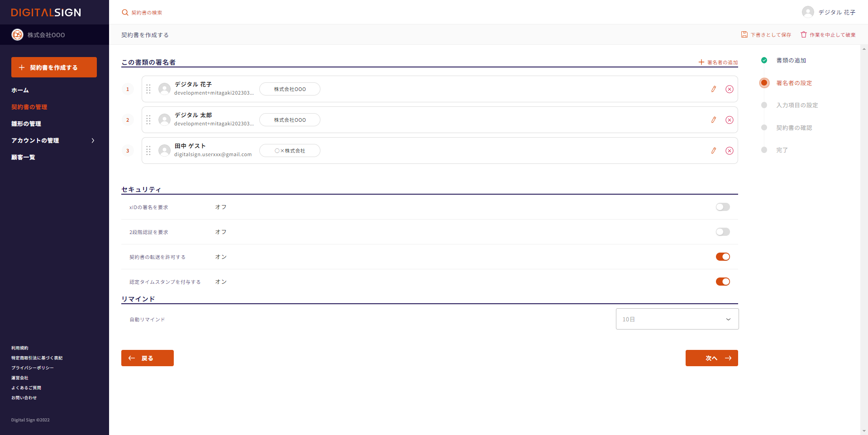Turn on the 2段階認証を要求 switch
This screenshot has width=868, height=435.
[x=722, y=232]
